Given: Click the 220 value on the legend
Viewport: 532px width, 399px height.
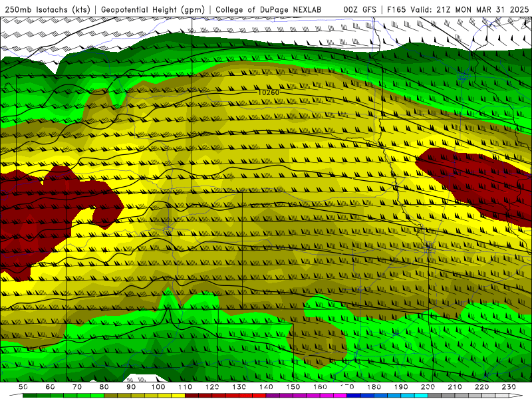Looking at the screenshot, I should [x=481, y=387].
